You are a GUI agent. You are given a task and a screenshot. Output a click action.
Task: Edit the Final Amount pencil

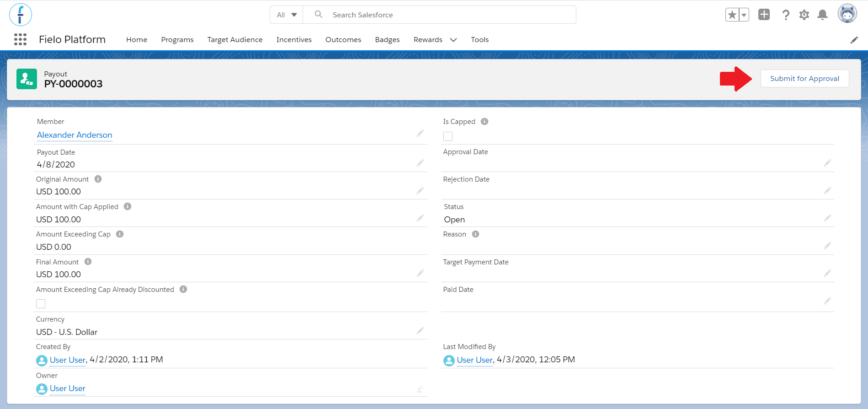coord(420,273)
